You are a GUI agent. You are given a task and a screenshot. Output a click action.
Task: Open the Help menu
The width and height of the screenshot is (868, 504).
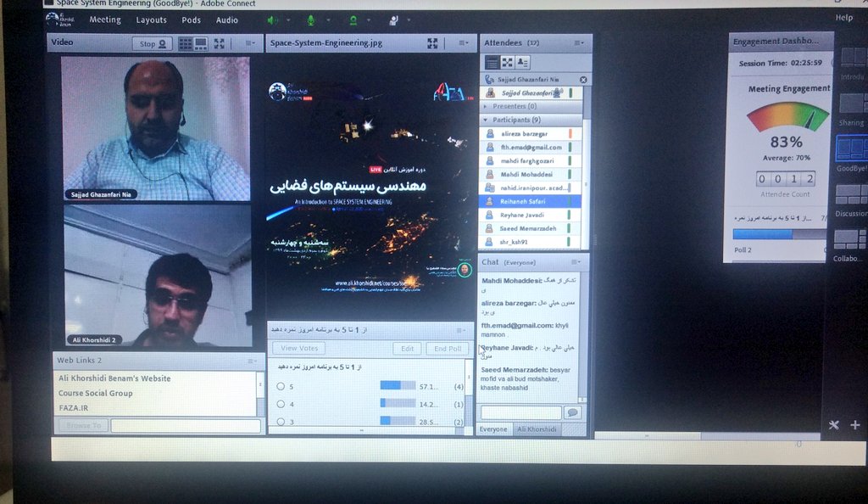click(x=843, y=18)
